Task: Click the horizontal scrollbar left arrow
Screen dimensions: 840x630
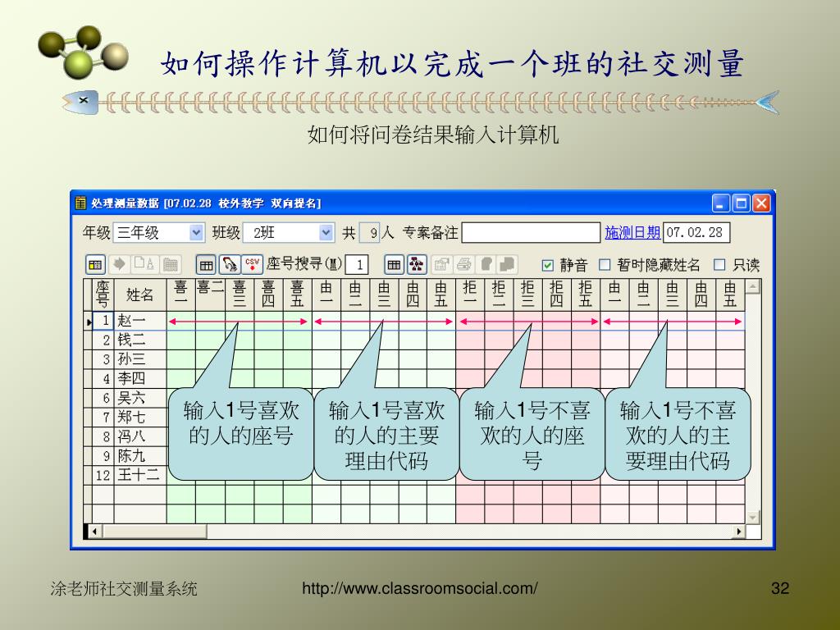Action: coord(95,532)
